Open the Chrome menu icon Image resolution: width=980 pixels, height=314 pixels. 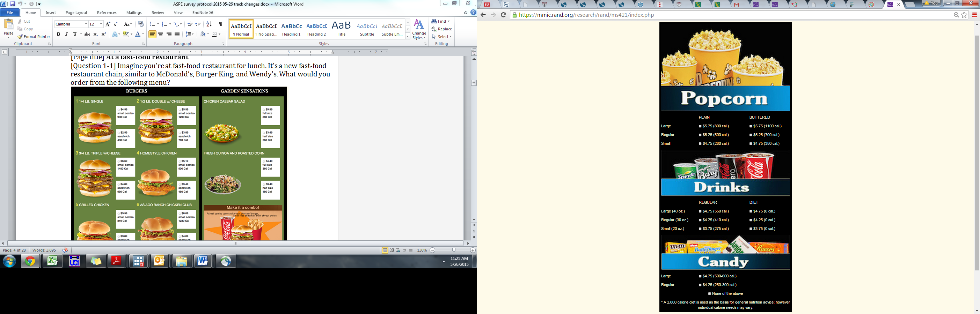975,15
